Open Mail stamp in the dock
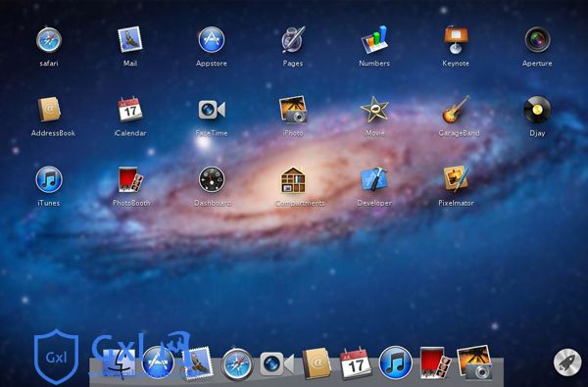The image size is (588, 387). point(198,363)
